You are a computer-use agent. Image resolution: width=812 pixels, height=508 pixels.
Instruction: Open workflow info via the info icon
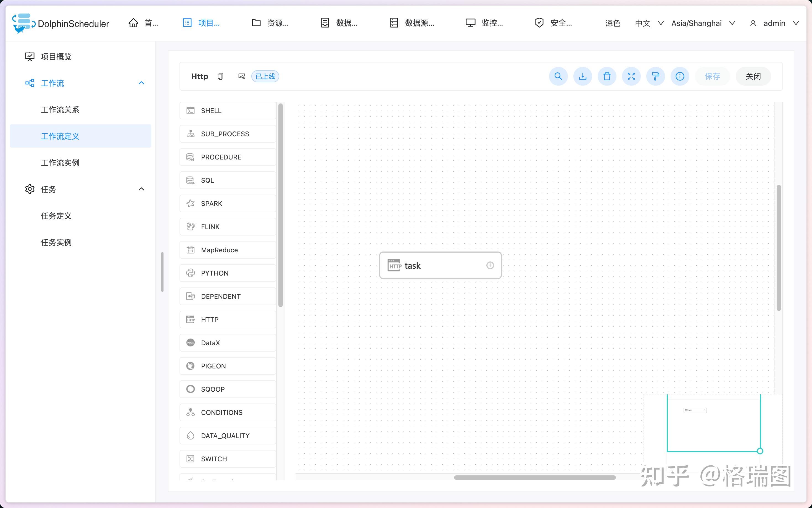(679, 76)
